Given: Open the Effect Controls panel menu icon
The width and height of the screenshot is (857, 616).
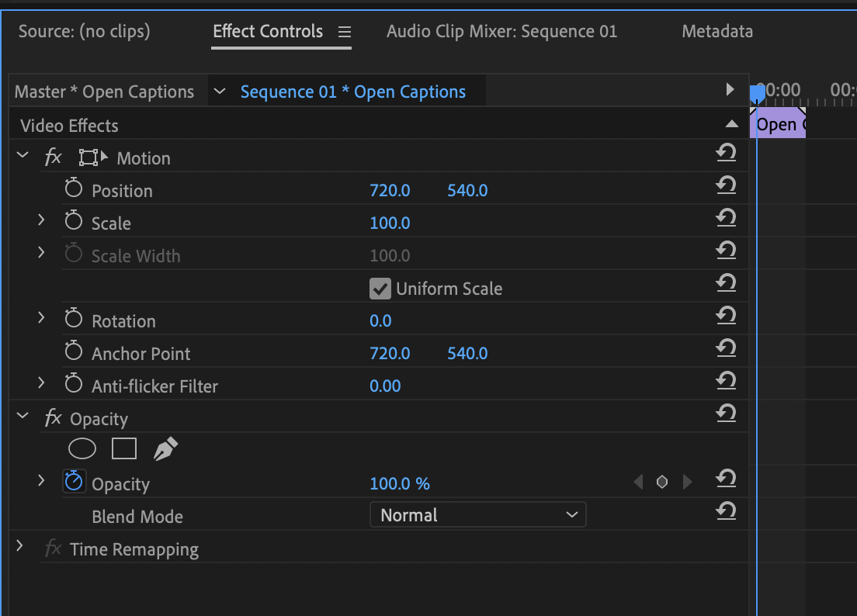Looking at the screenshot, I should pos(345,33).
